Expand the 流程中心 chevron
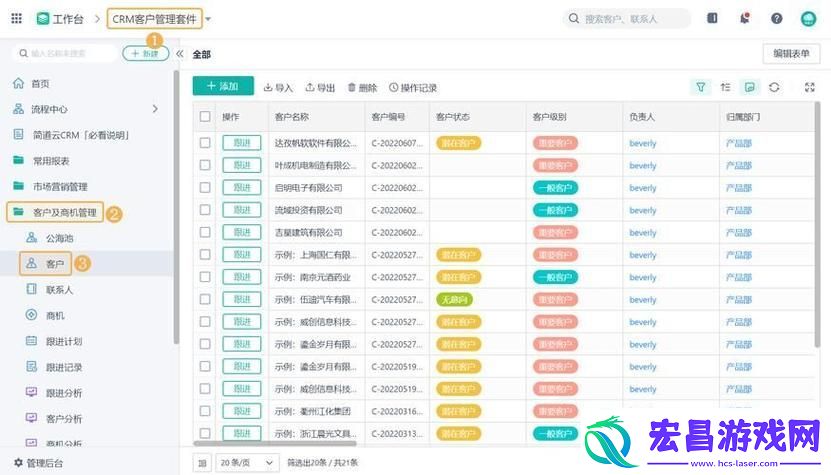The height and width of the screenshot is (475, 831). coord(155,109)
